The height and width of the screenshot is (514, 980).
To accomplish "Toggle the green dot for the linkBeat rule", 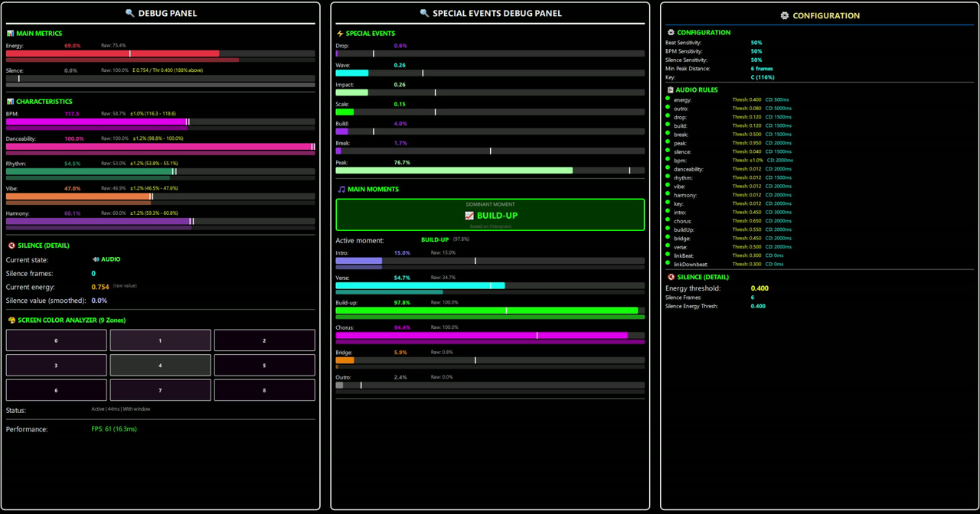I will 668,255.
